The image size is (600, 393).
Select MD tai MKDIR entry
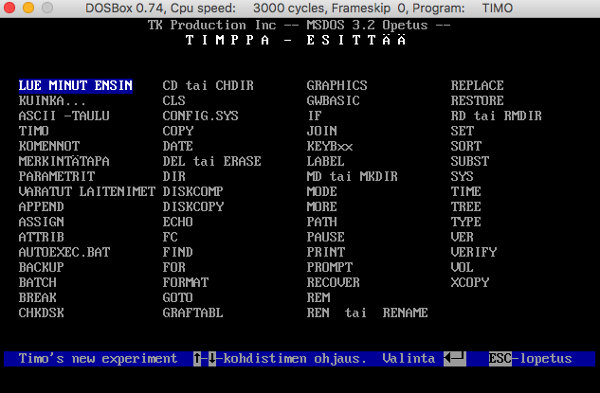(352, 176)
